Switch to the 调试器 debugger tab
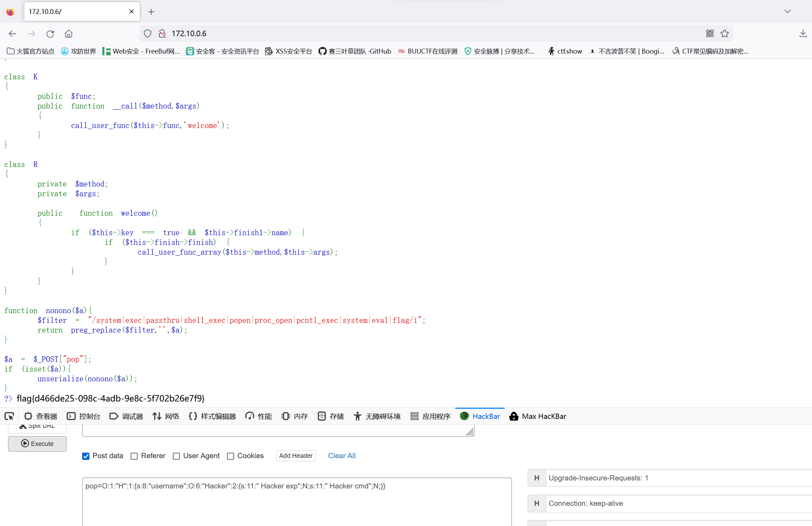Viewport: 812px width, 526px height. point(126,416)
